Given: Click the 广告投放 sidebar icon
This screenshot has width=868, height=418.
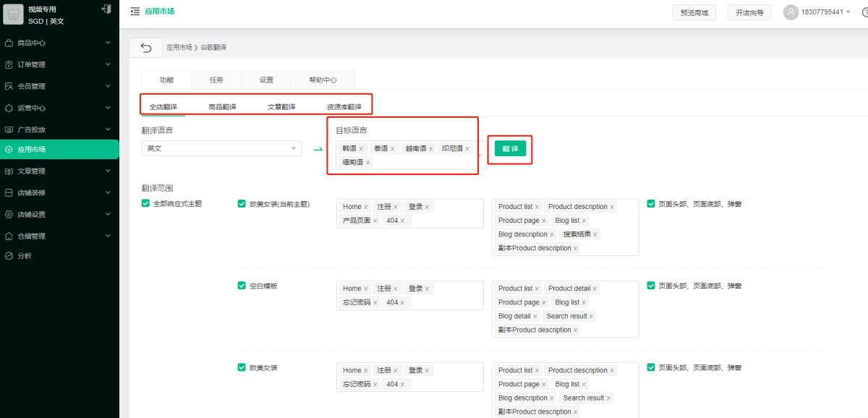Looking at the screenshot, I should point(9,130).
